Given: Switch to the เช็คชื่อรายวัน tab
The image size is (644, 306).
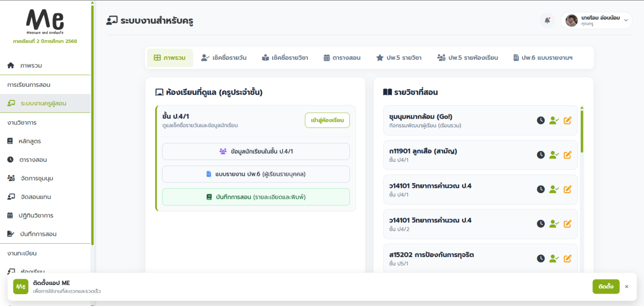Looking at the screenshot, I should pyautogui.click(x=224, y=57).
